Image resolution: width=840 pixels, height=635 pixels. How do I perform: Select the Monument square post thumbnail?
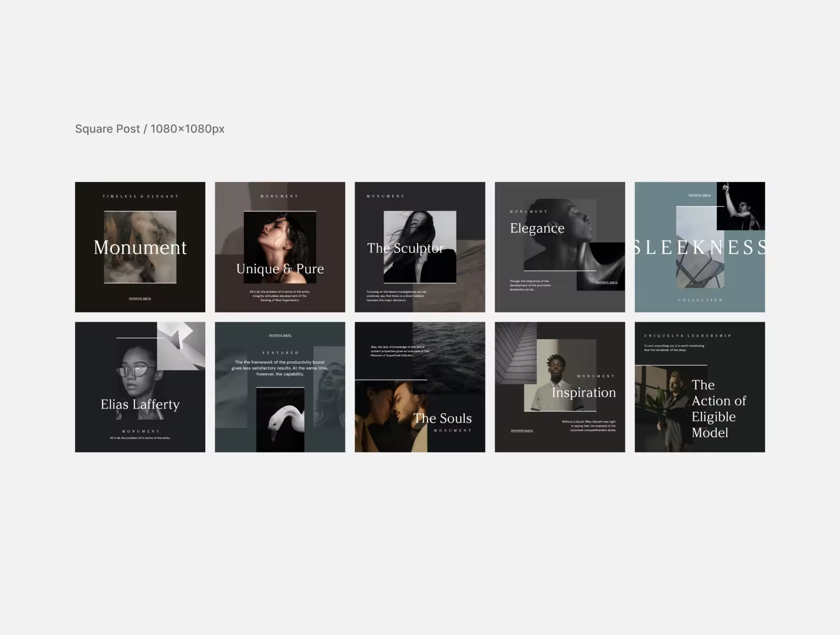click(140, 247)
